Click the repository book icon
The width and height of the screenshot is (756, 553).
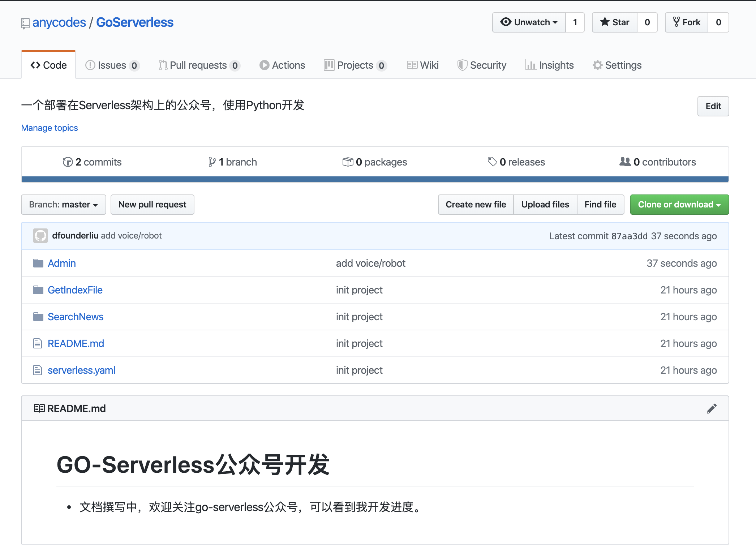tap(25, 23)
